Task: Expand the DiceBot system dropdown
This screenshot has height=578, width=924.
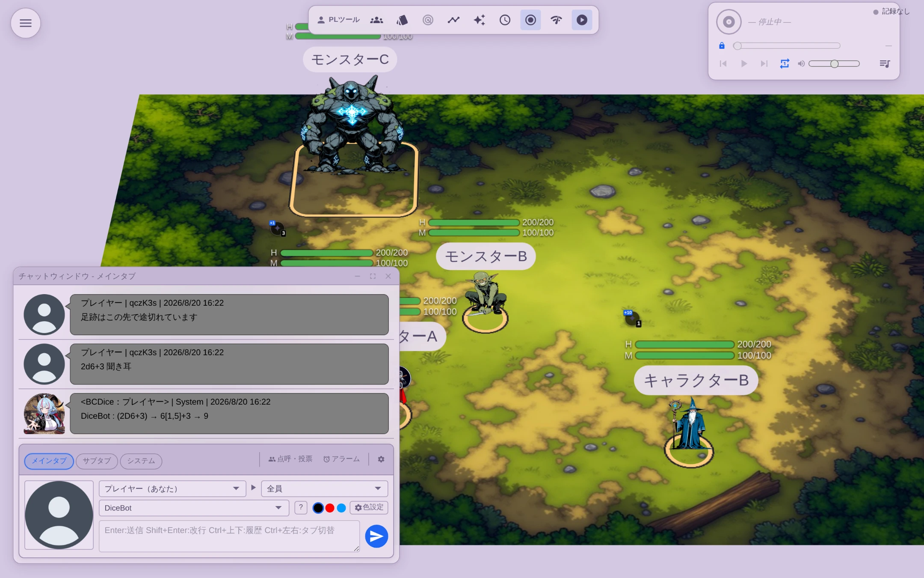Action: coord(194,508)
